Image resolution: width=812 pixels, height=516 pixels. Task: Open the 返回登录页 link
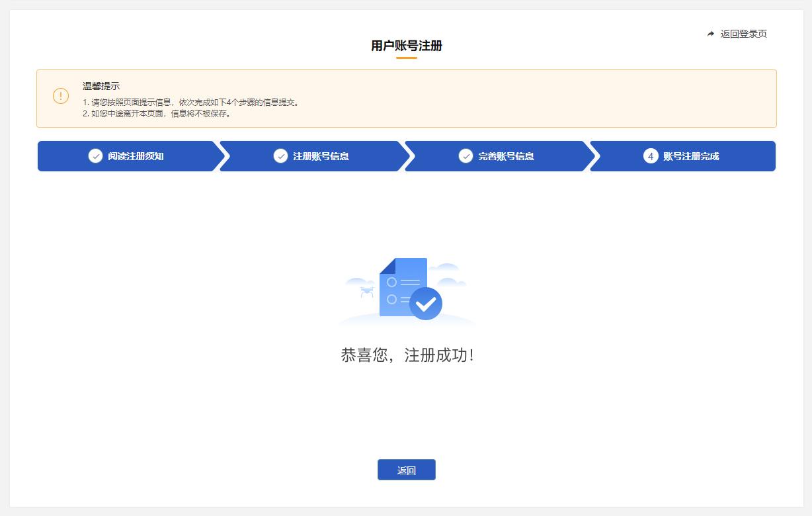tap(743, 34)
